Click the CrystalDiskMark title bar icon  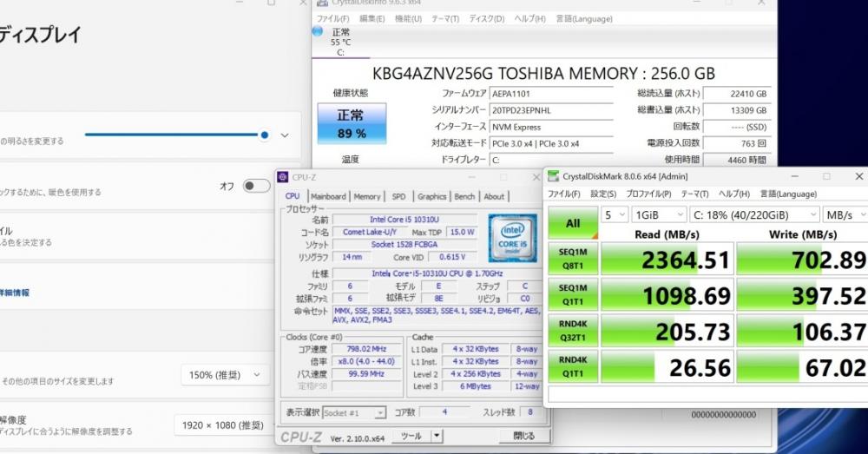pyautogui.click(x=553, y=176)
